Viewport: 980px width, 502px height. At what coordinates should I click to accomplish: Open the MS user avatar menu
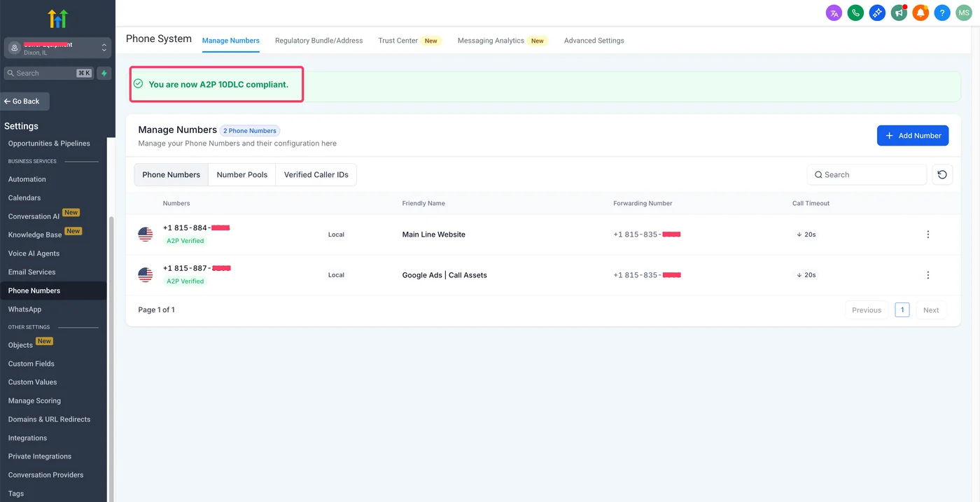click(x=964, y=13)
